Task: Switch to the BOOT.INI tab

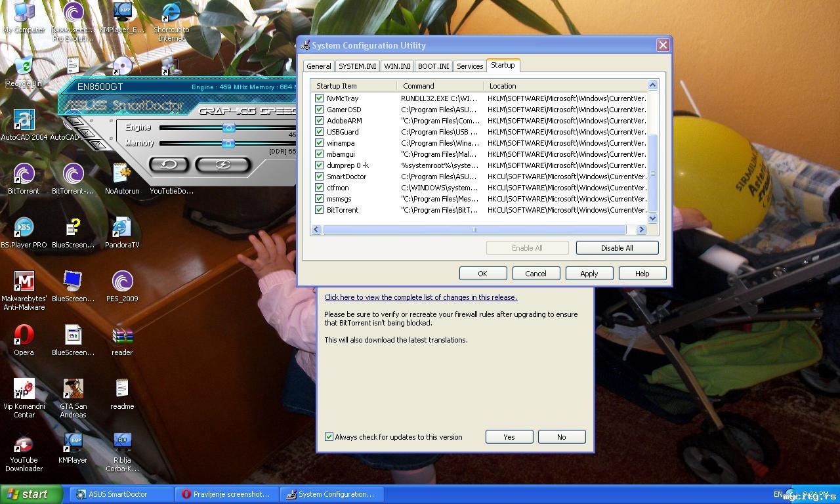Action: coord(434,66)
